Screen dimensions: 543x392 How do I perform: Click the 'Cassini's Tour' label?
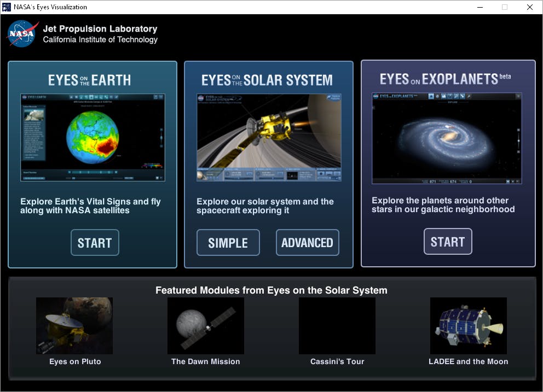click(x=337, y=361)
